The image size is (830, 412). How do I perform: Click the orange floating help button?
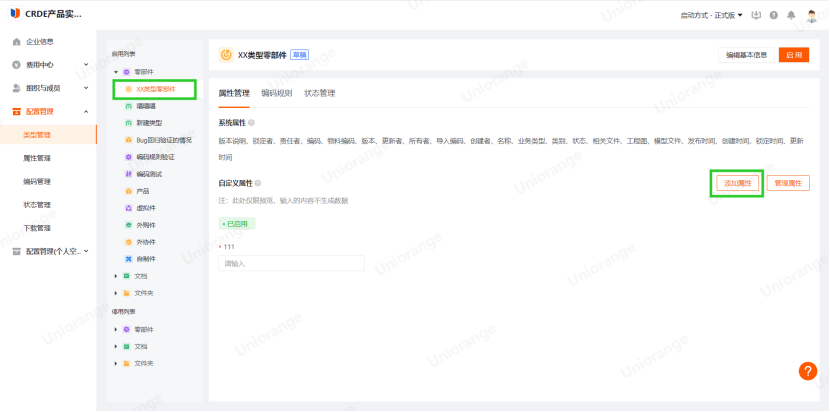[808, 371]
